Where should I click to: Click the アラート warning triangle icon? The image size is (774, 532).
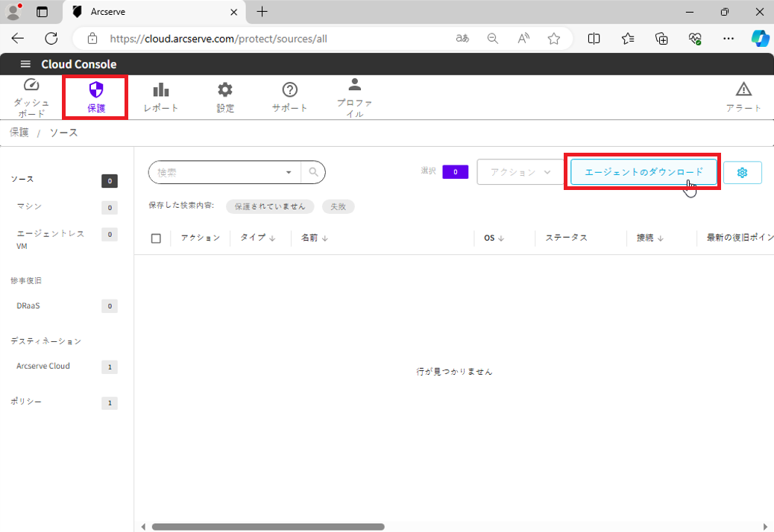[x=743, y=90]
